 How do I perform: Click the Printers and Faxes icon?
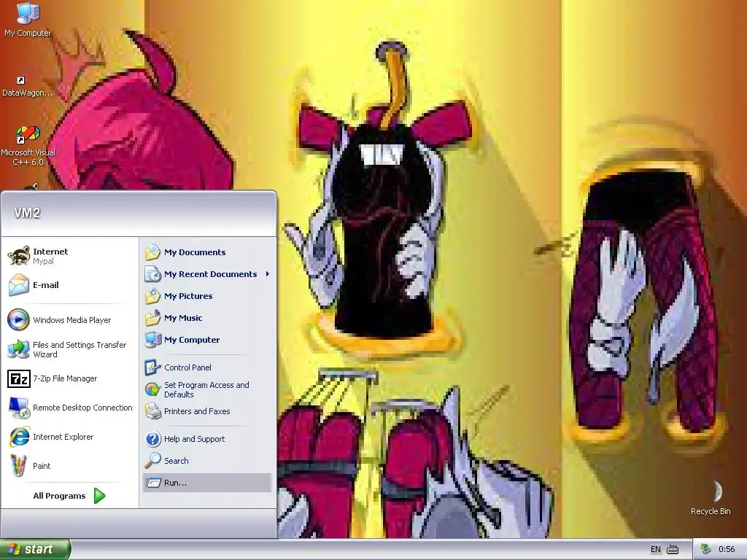[x=152, y=411]
